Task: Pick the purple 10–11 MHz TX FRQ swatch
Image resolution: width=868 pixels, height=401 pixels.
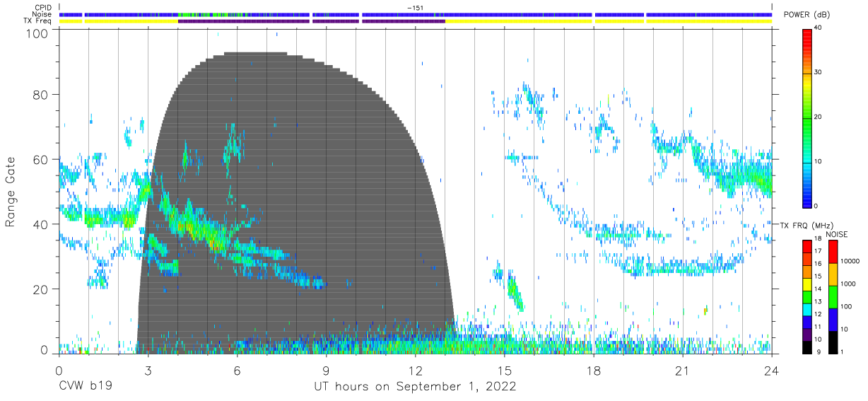Action: pos(807,334)
